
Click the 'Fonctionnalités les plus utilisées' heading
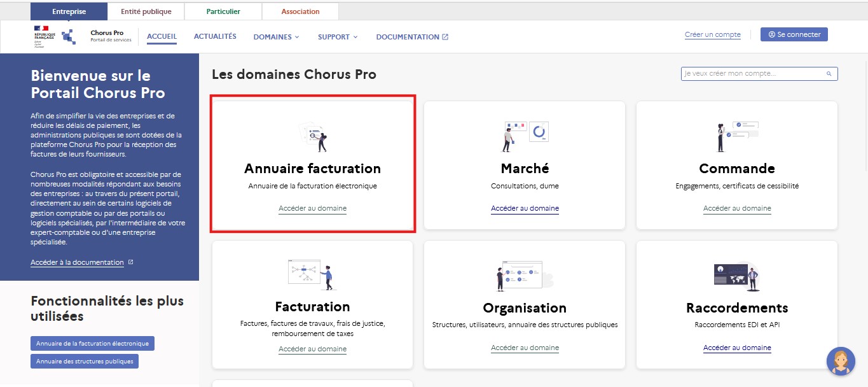pos(107,309)
